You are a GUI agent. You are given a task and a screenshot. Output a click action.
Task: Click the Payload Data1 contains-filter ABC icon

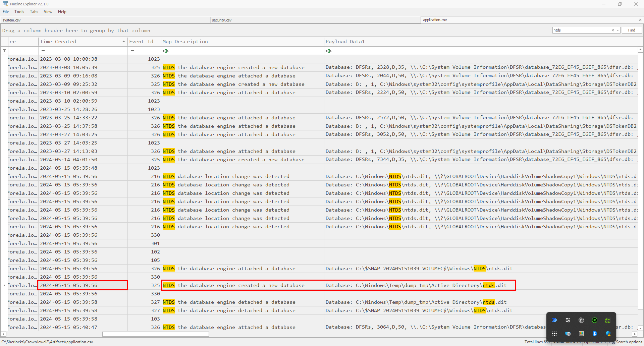click(x=329, y=51)
